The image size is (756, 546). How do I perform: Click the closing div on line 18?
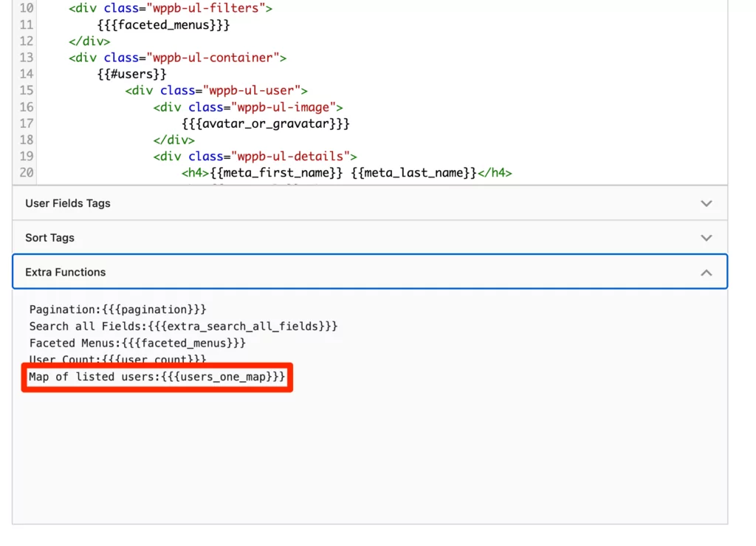(x=174, y=140)
